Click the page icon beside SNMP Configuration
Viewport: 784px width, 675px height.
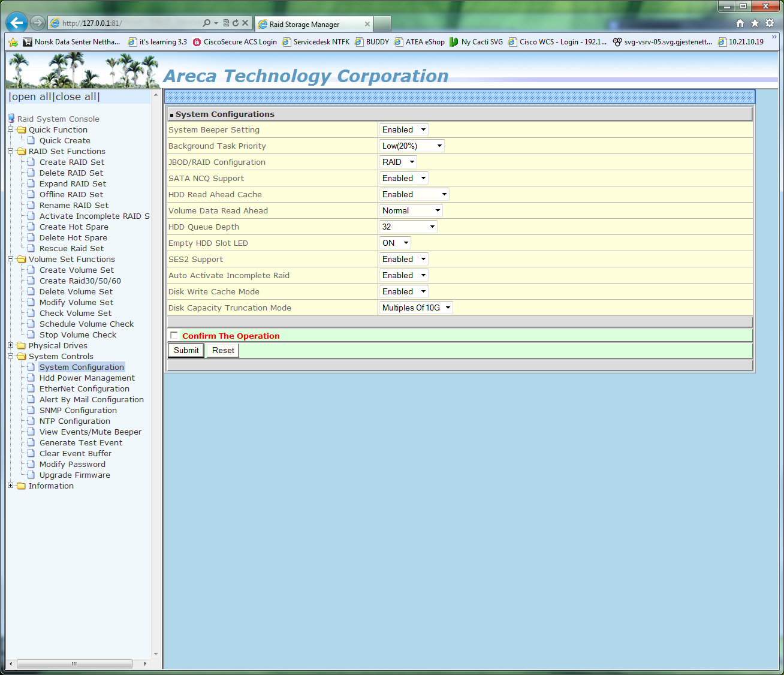coord(32,410)
